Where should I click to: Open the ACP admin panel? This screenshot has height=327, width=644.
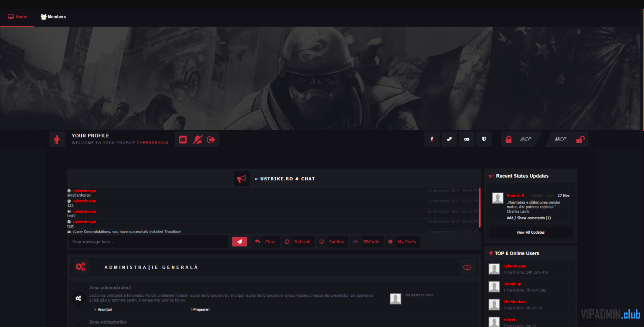point(525,139)
